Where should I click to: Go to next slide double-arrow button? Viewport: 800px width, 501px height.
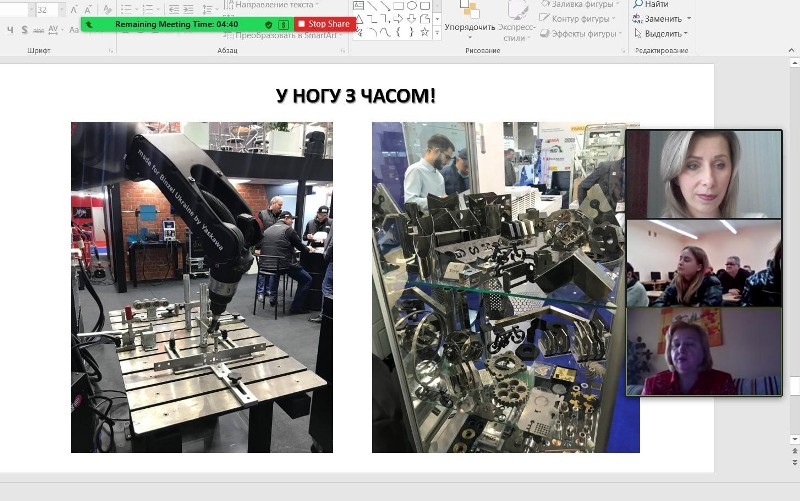(794, 462)
